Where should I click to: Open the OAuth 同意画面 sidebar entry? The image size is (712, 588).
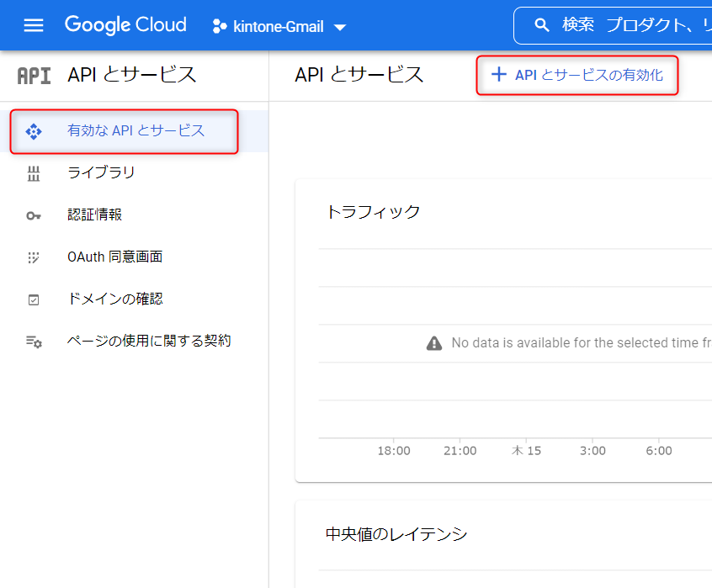click(114, 257)
